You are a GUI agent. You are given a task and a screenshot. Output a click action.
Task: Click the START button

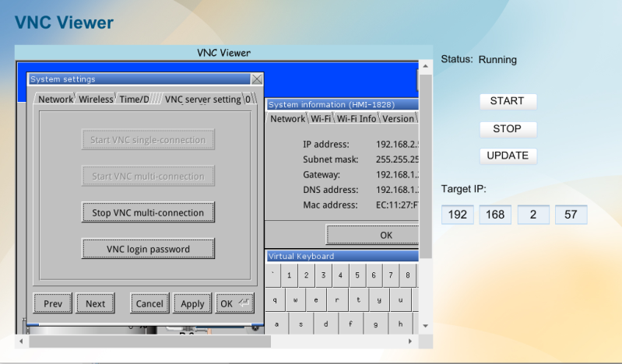coord(508,102)
